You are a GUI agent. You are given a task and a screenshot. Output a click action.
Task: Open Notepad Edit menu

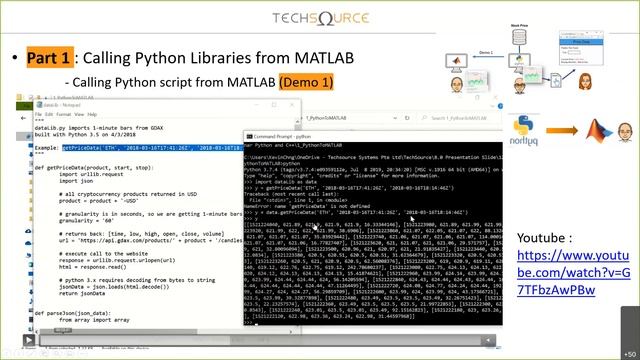click(x=49, y=114)
